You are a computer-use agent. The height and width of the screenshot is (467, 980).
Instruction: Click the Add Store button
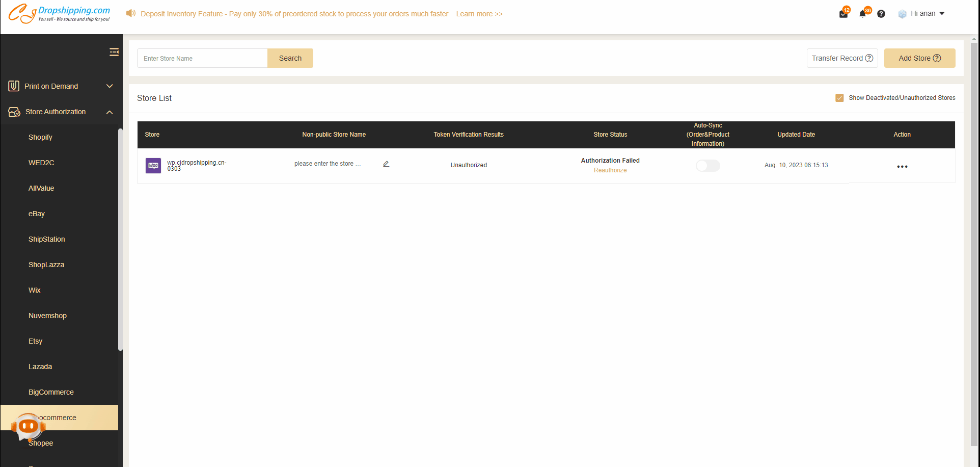919,58
